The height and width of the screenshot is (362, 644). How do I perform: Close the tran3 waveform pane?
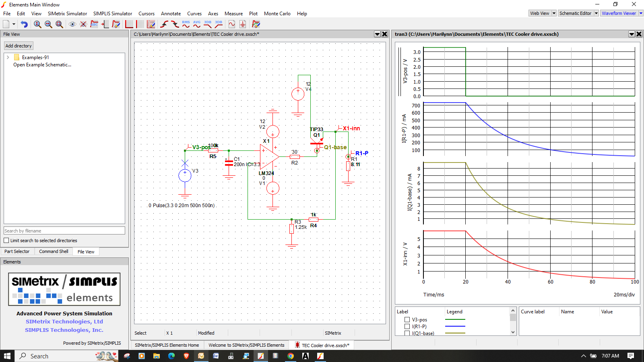[639, 34]
